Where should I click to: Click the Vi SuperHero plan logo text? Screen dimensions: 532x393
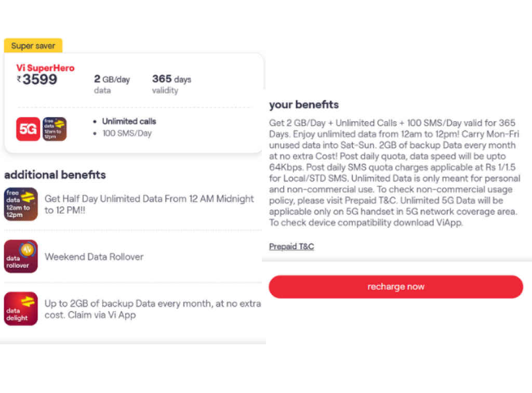click(45, 68)
